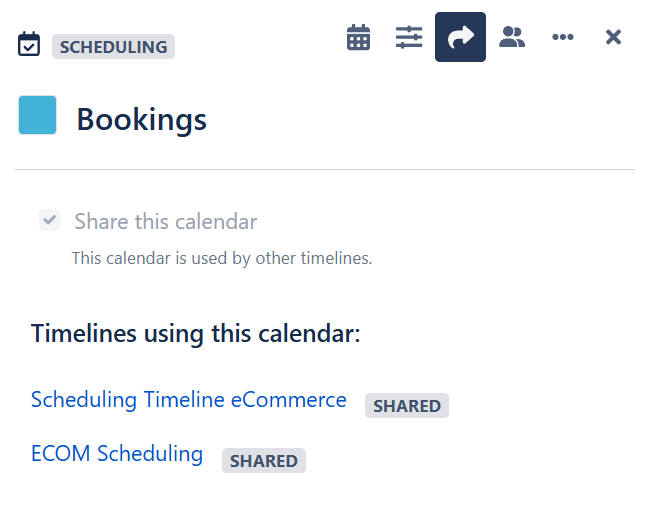Click the SCHEDULING badge at the top
Screen dimensions: 647x506
(x=113, y=47)
